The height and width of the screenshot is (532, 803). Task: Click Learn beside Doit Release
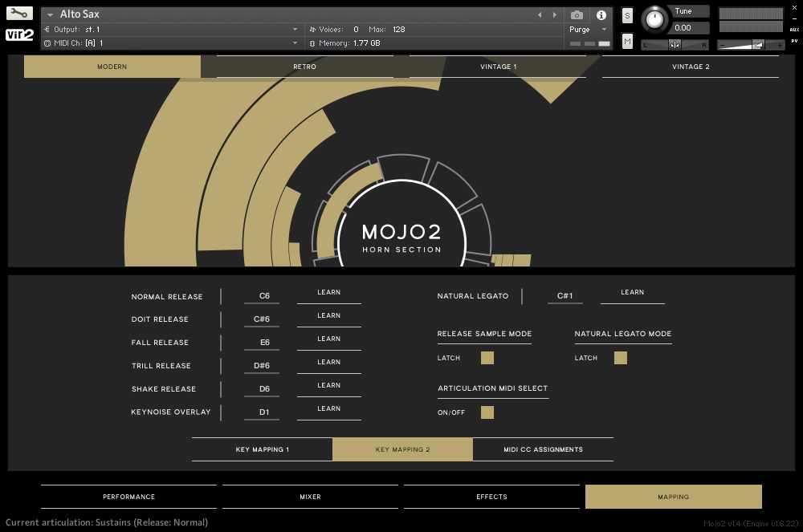click(328, 315)
